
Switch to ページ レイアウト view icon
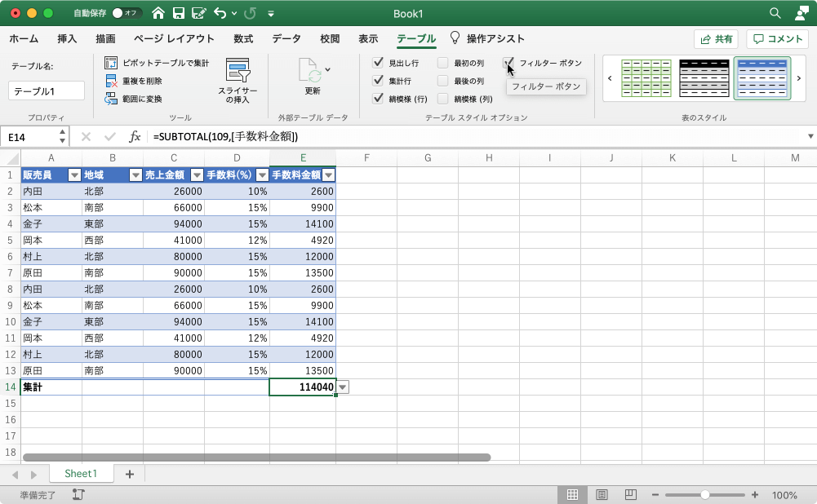(602, 494)
